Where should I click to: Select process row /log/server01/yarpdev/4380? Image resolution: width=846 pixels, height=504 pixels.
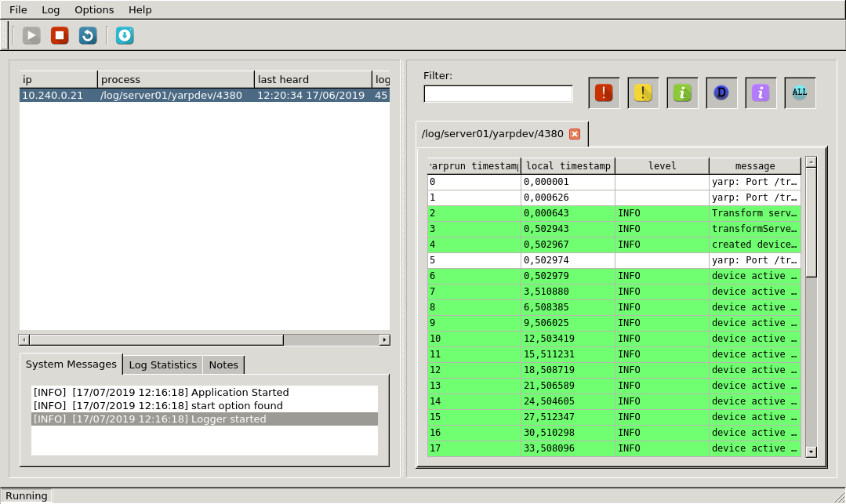coord(205,95)
